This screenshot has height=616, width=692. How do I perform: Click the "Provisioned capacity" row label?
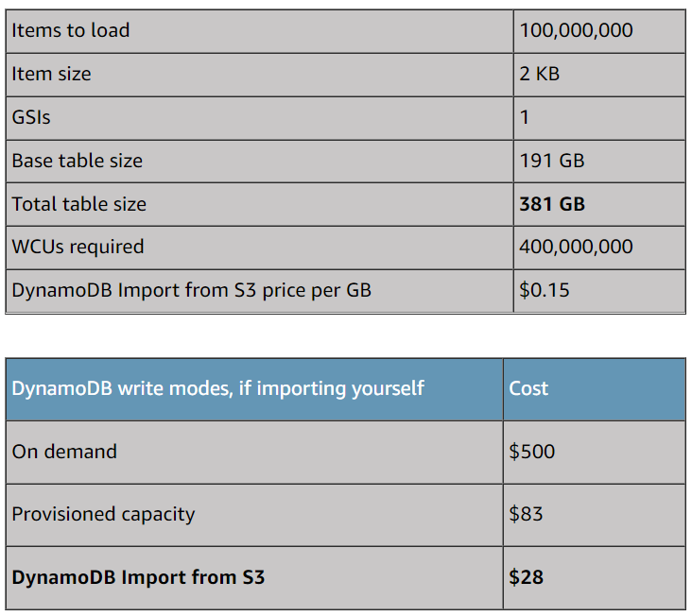coord(104,515)
